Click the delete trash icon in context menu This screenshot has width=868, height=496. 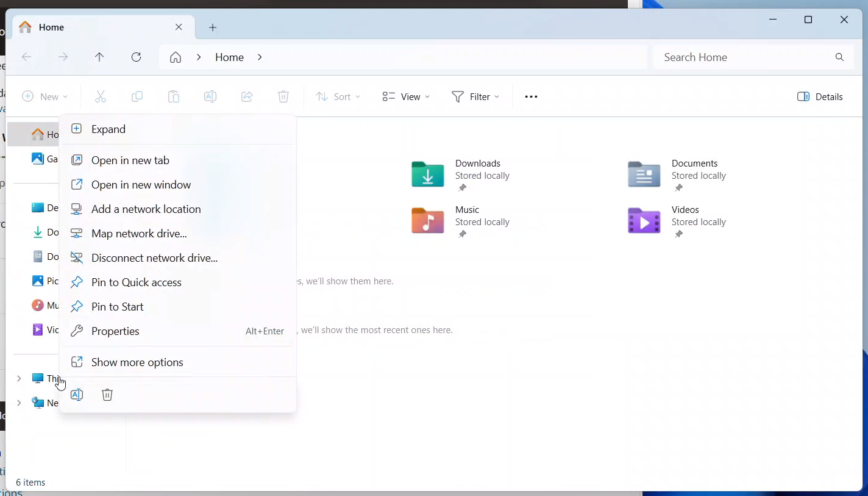coord(107,395)
